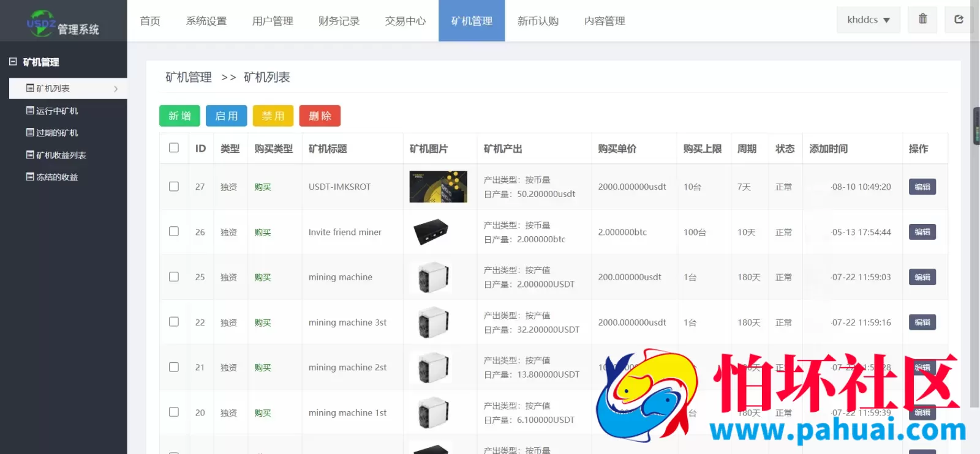Click the red 删除 button
The height and width of the screenshot is (454, 980).
[320, 116]
